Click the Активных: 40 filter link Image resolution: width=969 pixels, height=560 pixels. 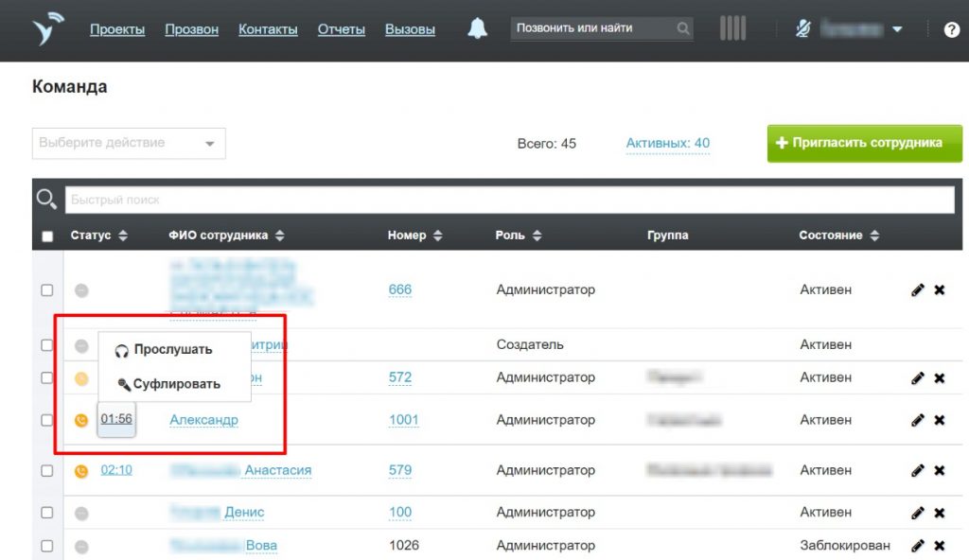click(x=667, y=144)
